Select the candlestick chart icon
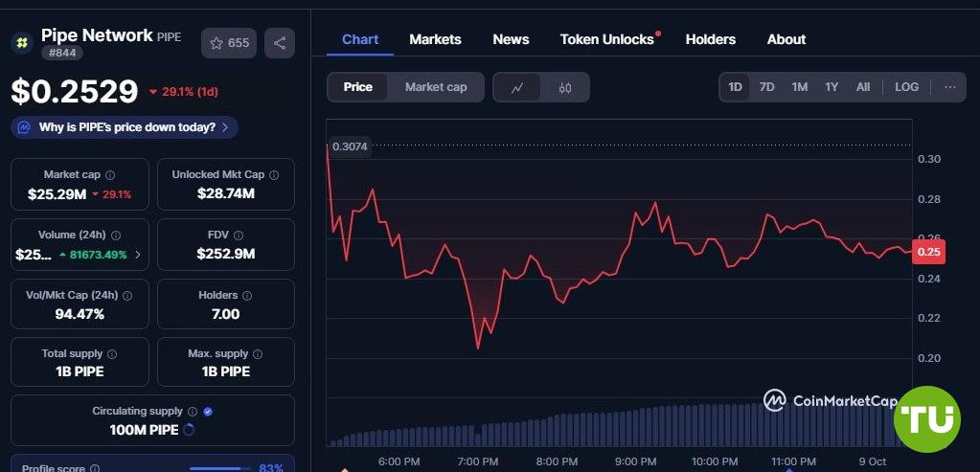 point(565,87)
